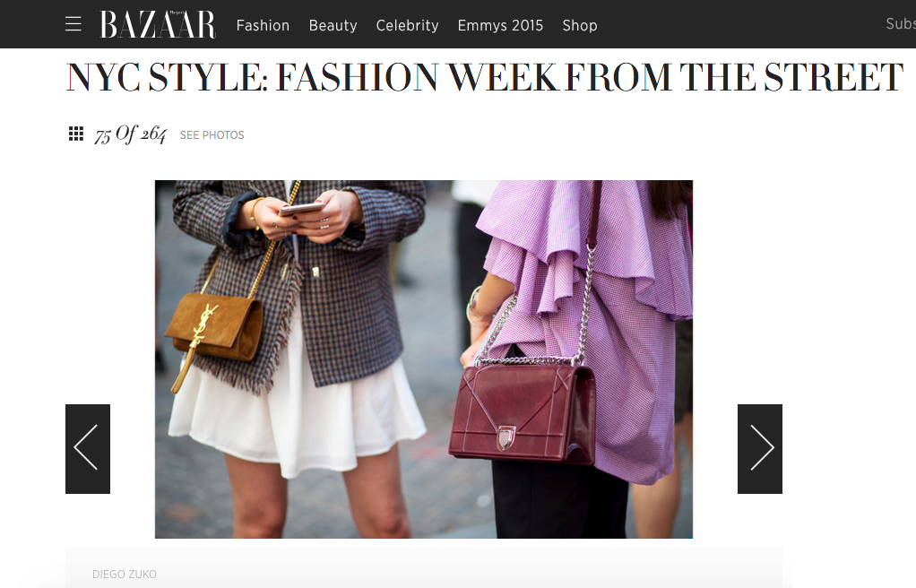Click the burgundy Dior bag in photo
916x588 pixels.
tap(523, 412)
